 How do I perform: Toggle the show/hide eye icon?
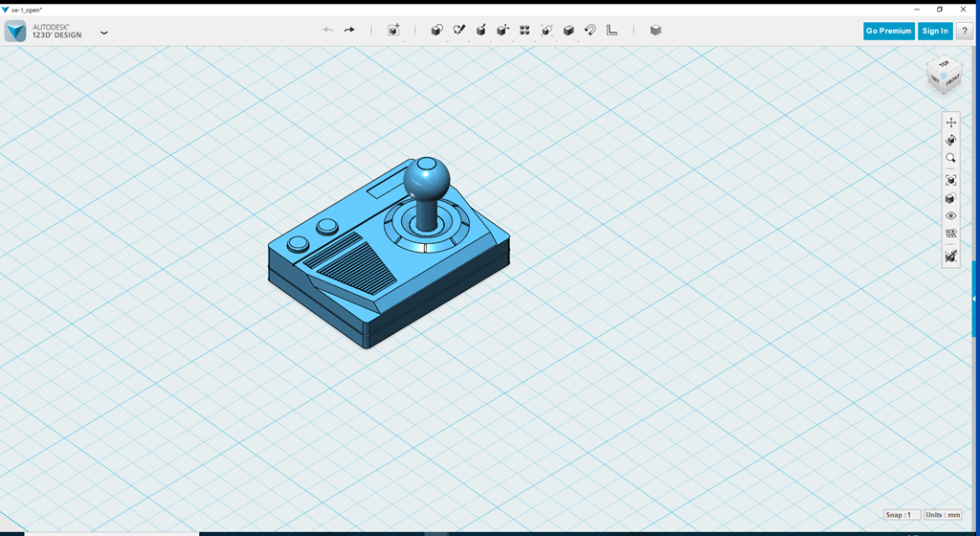point(950,216)
